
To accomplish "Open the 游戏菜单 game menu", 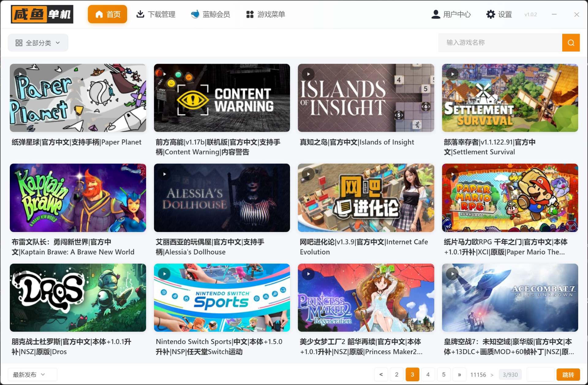I will [266, 14].
